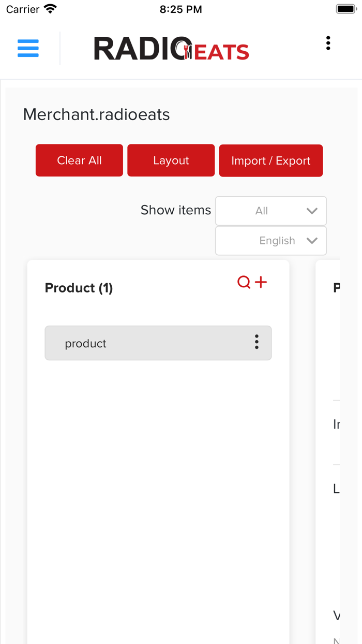
Task: Click the Product (1) panel heading
Action: (79, 288)
